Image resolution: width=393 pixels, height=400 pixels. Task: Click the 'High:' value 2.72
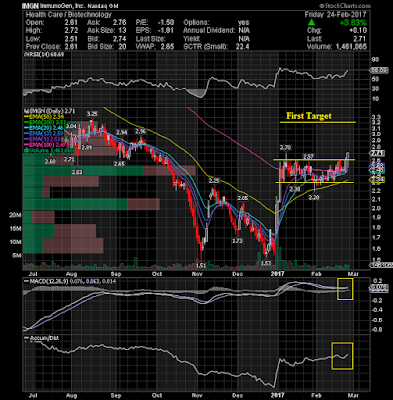coord(71,31)
